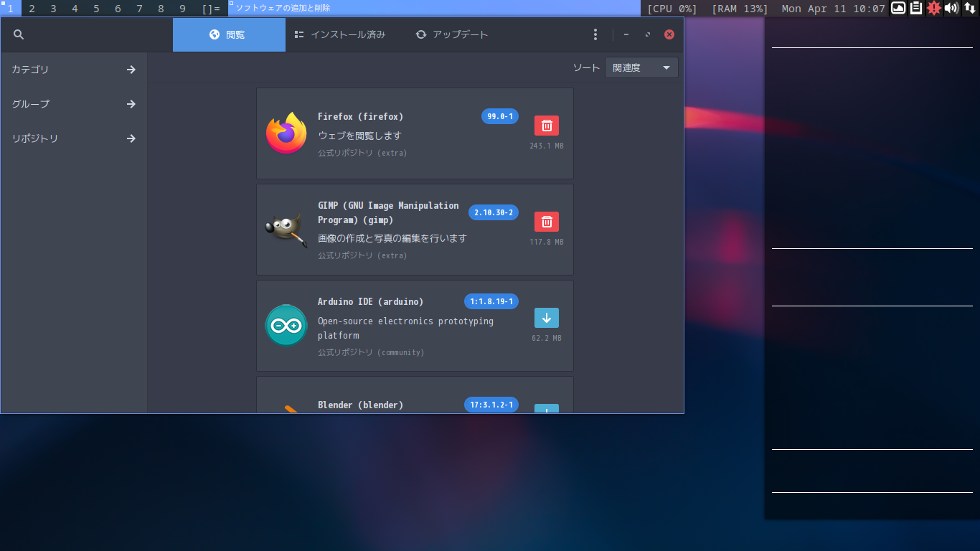
Task: Open the red update alert tray icon
Action: pos(933,8)
